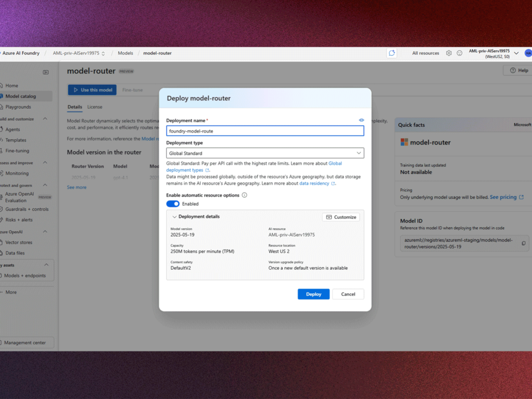Click into the Deployment name field
Image resolution: width=532 pixels, height=399 pixels.
point(265,131)
